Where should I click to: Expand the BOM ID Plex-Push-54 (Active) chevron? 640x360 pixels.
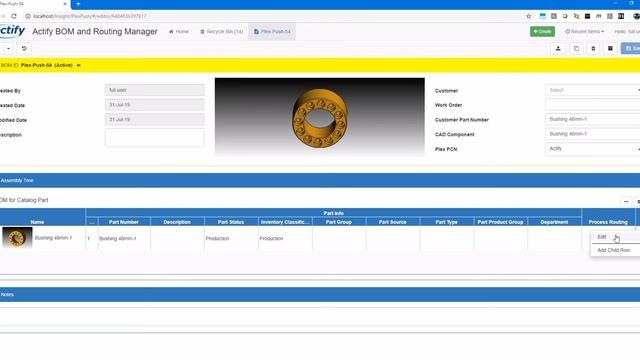pos(79,65)
